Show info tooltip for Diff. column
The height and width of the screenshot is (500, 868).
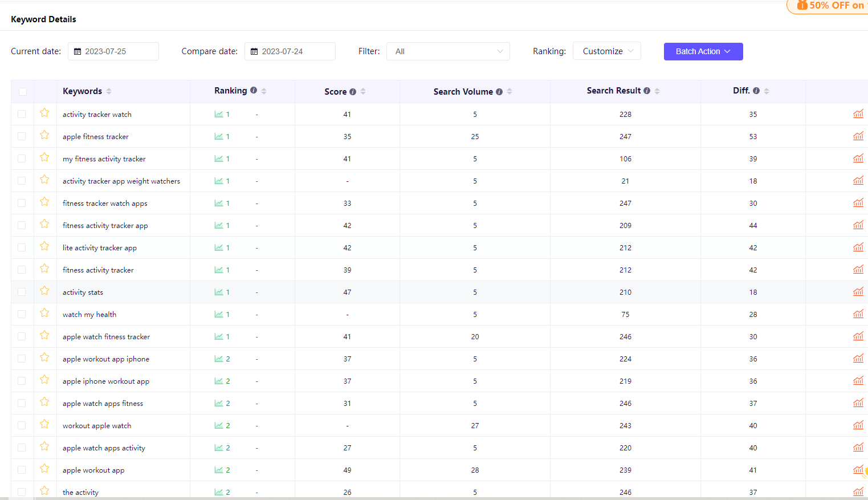[x=756, y=91]
